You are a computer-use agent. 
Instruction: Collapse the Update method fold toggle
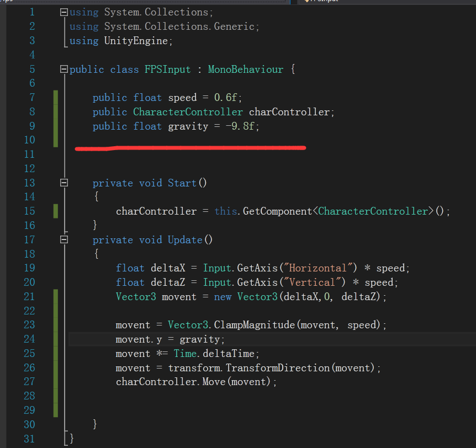click(x=64, y=239)
